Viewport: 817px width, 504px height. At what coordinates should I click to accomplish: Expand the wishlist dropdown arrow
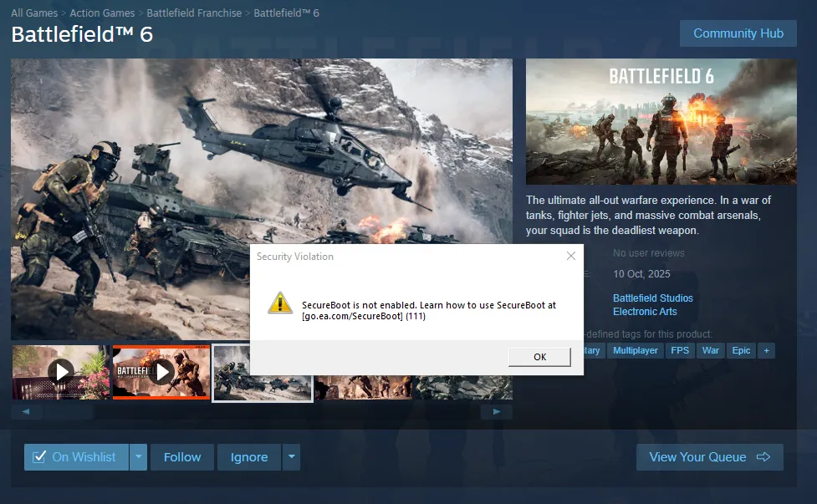(138, 457)
